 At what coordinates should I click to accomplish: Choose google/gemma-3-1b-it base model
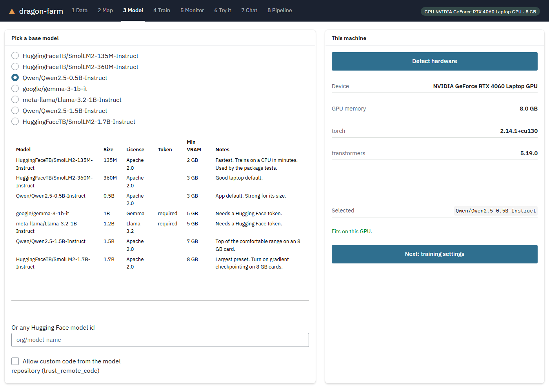15,89
